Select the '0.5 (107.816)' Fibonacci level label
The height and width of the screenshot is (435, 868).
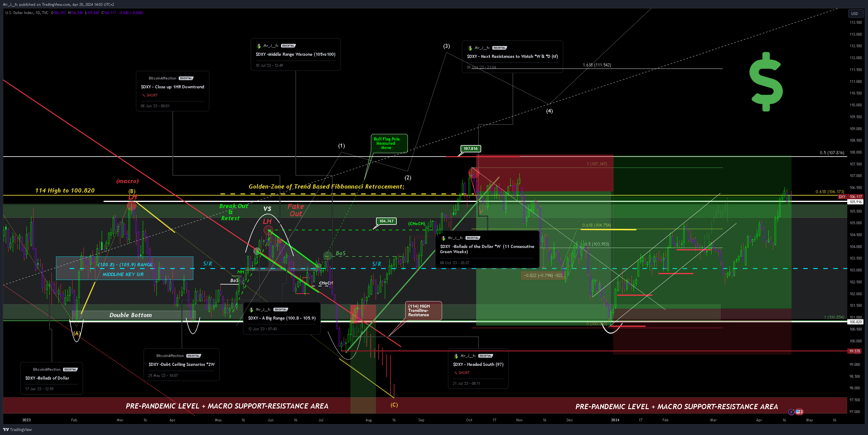tap(832, 153)
